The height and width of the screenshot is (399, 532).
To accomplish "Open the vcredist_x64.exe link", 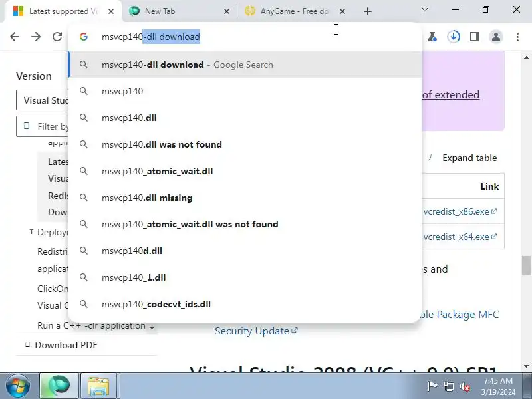I will (460, 237).
